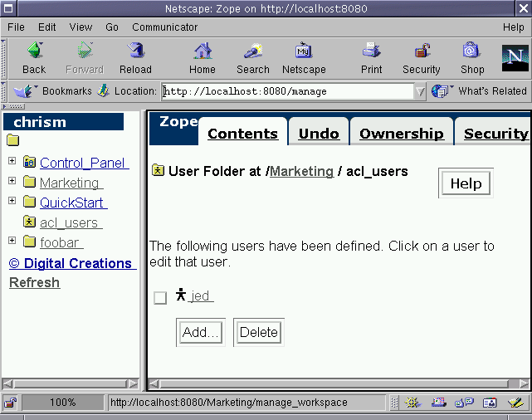
Task: Open the Search toolbar icon
Action: [x=253, y=51]
